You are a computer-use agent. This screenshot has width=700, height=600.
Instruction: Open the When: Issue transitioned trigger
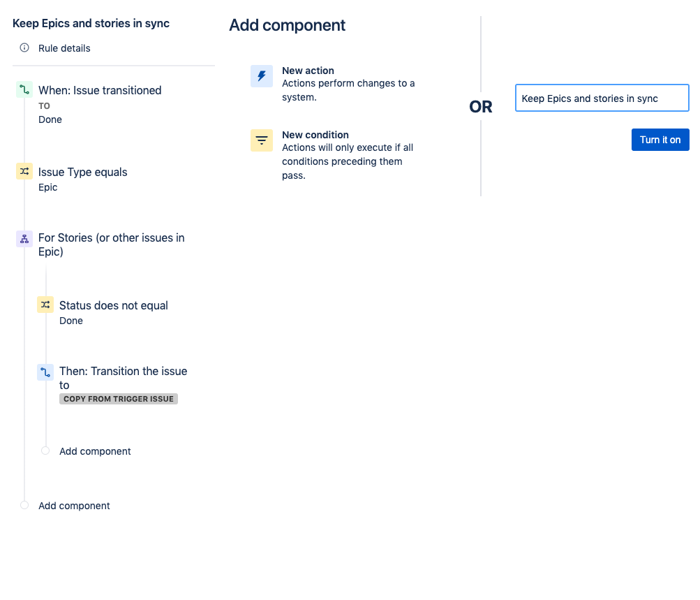(100, 90)
